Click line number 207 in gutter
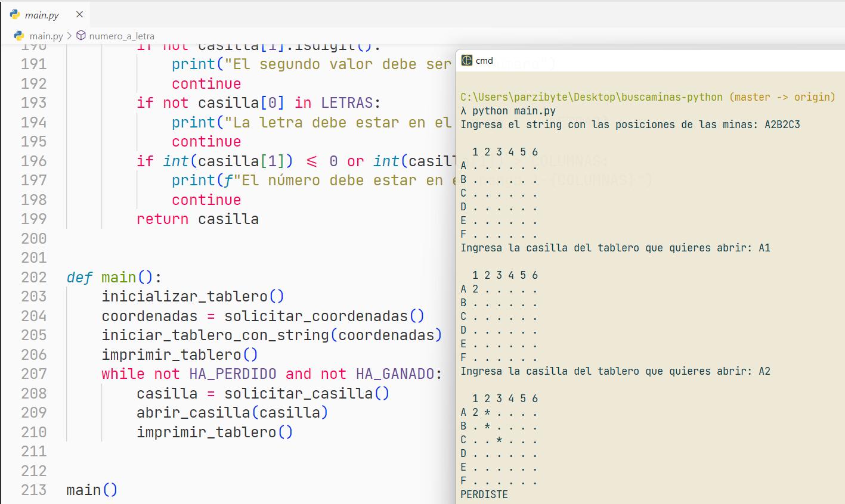Viewport: 845px width, 504px height. pos(33,374)
